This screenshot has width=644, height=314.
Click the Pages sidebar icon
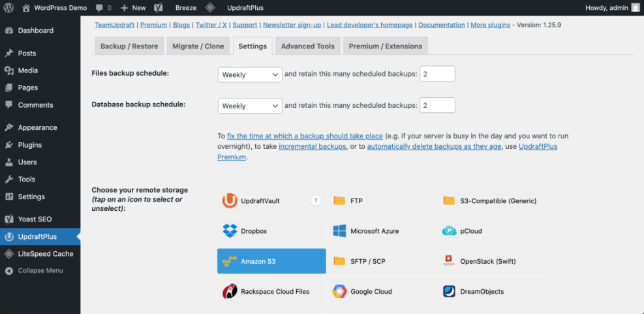click(9, 87)
